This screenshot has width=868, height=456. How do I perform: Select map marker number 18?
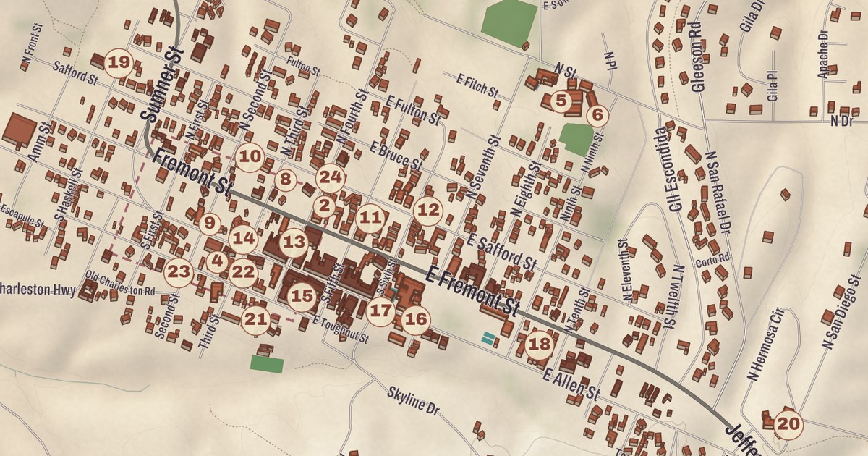click(540, 344)
